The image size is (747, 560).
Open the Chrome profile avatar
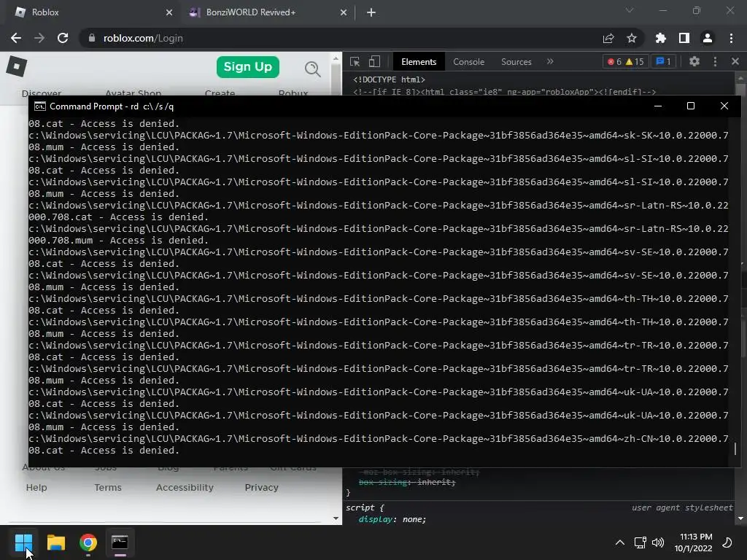(708, 38)
